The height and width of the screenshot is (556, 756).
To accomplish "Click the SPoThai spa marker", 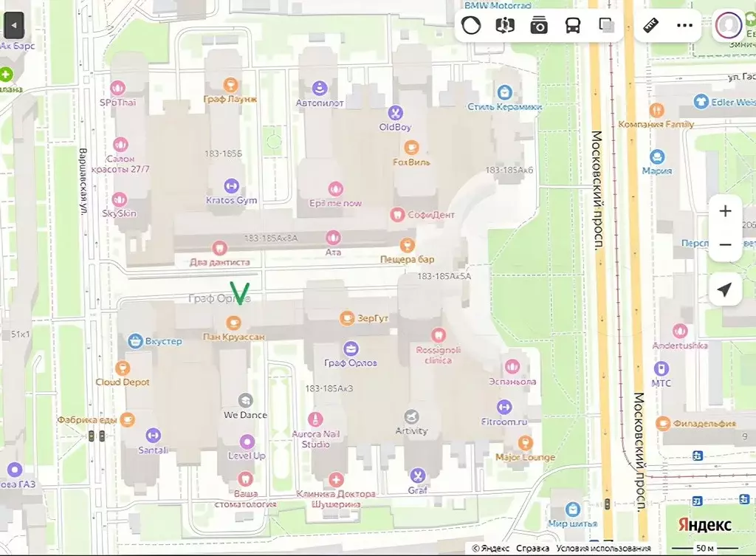I will coord(117,88).
